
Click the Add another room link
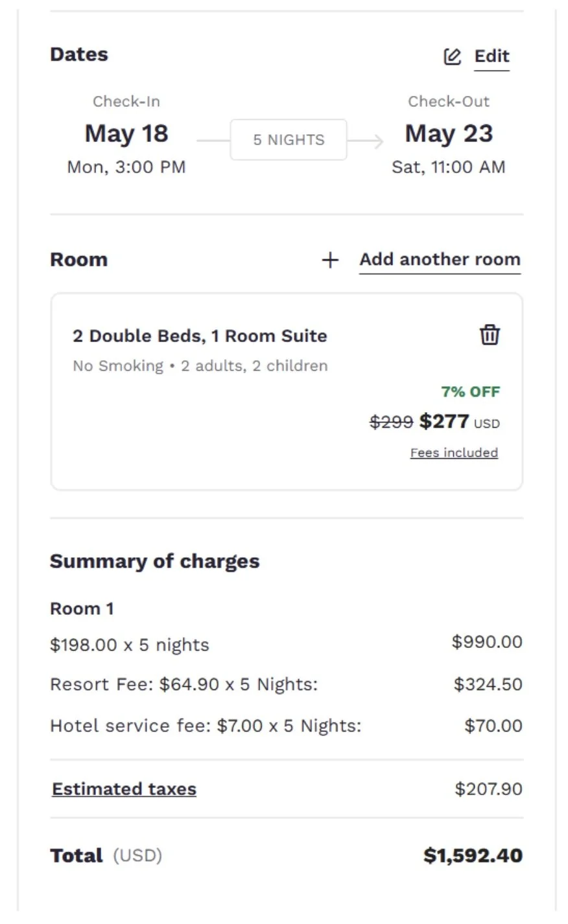pyautogui.click(x=440, y=259)
